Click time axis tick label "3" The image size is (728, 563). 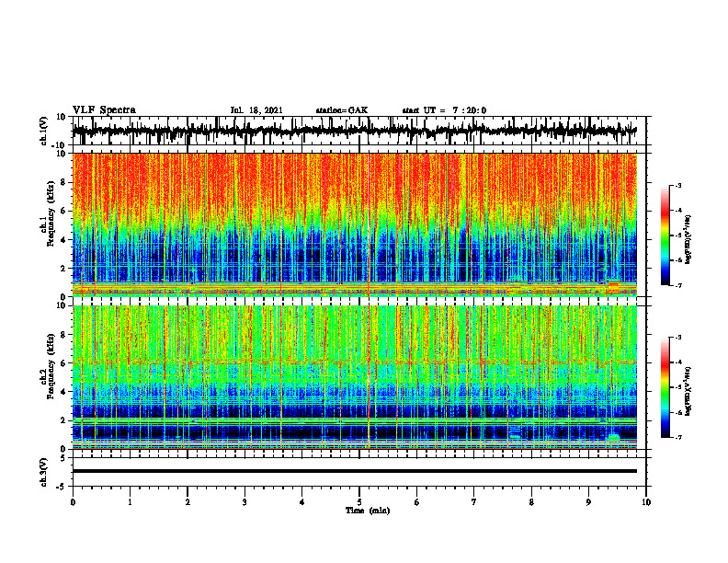(245, 502)
